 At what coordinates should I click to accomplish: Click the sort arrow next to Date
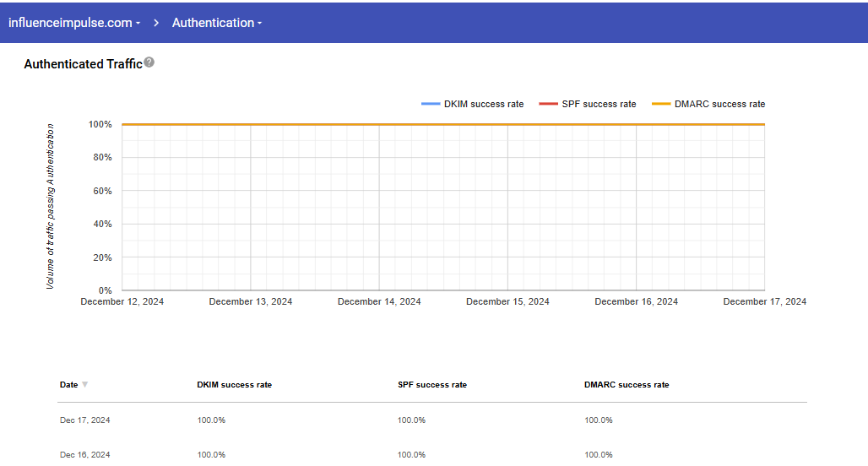[84, 385]
